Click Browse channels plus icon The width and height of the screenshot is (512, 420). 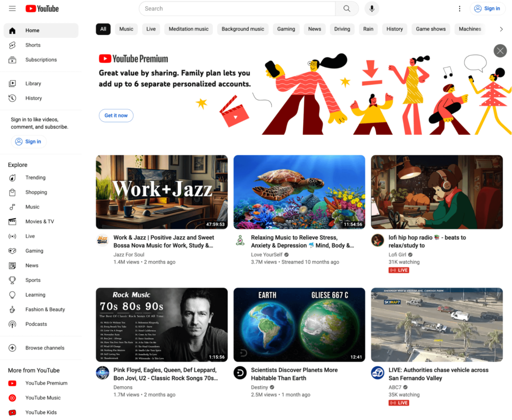click(x=13, y=348)
